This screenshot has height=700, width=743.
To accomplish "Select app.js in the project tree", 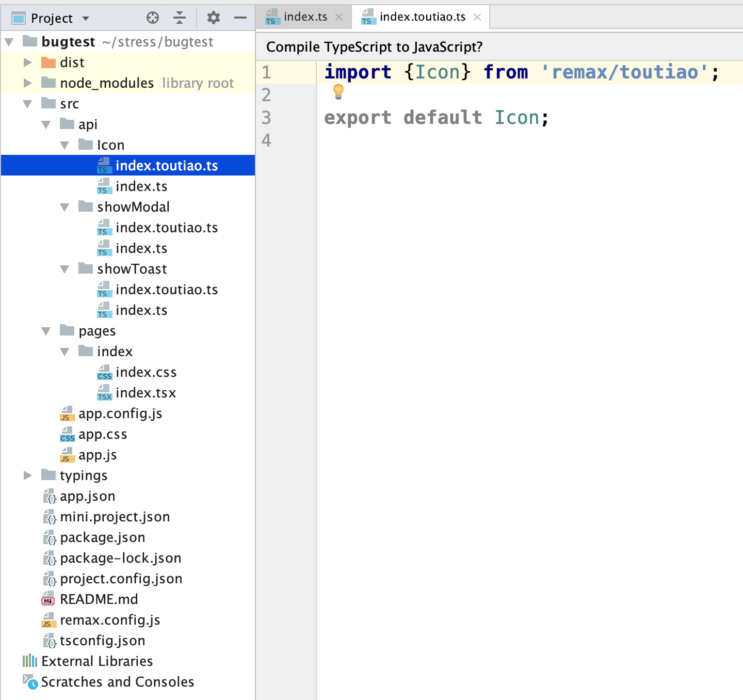I will (98, 455).
